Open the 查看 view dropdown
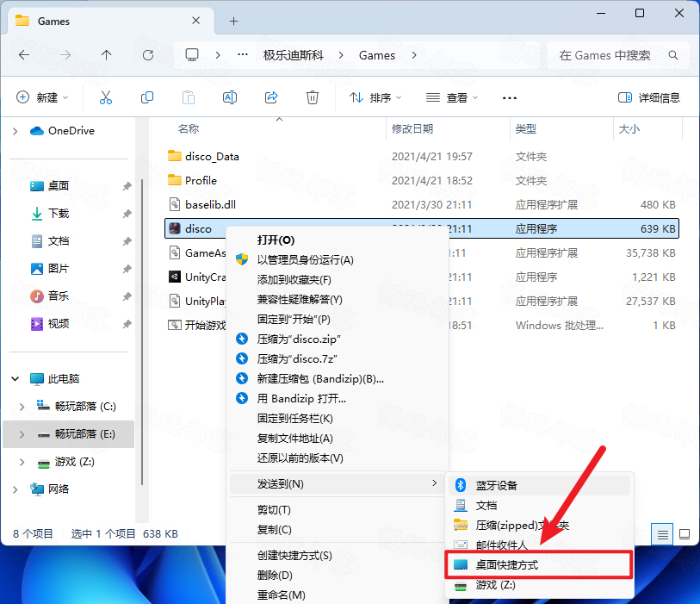 [452, 97]
